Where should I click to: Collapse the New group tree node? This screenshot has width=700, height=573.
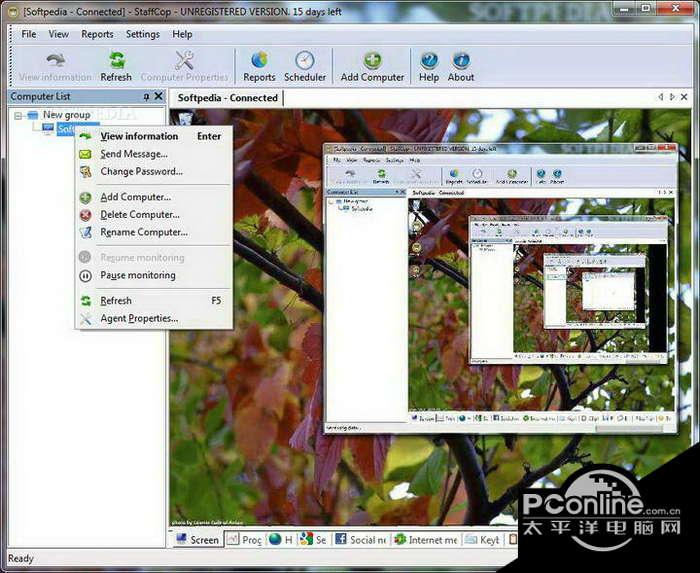(18, 116)
